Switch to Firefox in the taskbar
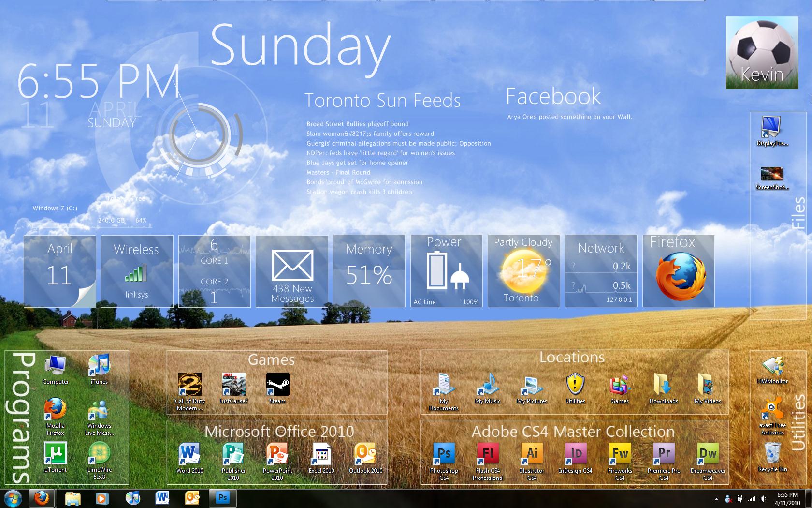The image size is (812, 508). (42, 498)
